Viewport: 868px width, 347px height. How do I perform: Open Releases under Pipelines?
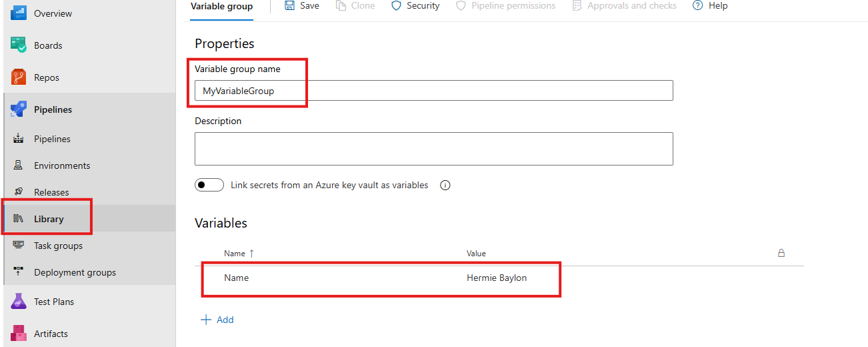[51, 192]
